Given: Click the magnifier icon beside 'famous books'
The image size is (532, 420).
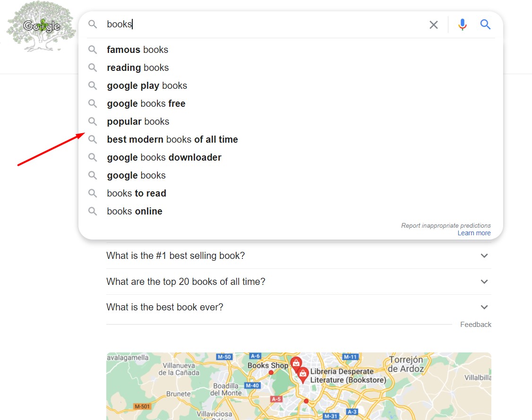Looking at the screenshot, I should [93, 49].
